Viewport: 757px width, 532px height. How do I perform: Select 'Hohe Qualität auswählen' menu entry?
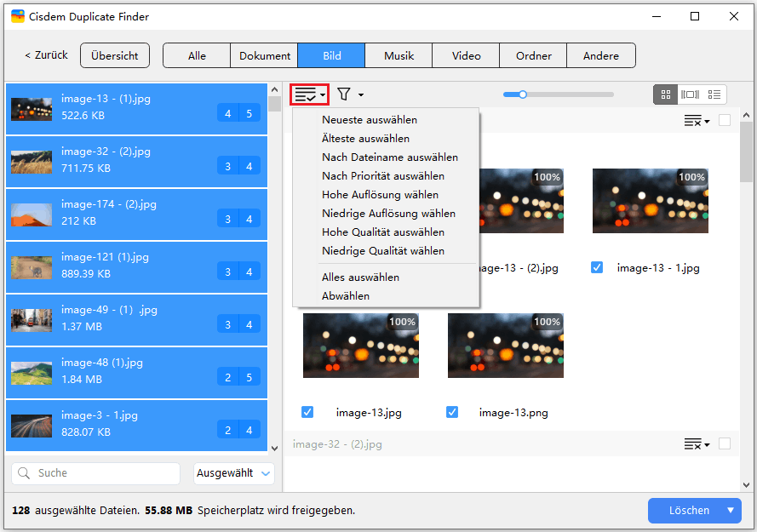coord(383,232)
